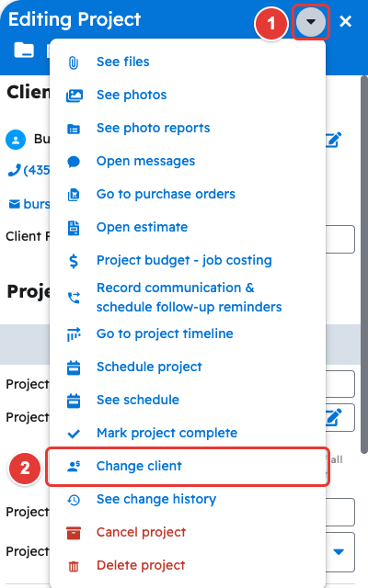Screen dimensions: 368x588
Task: Click the phone follow-up icon
Action: [74, 298]
